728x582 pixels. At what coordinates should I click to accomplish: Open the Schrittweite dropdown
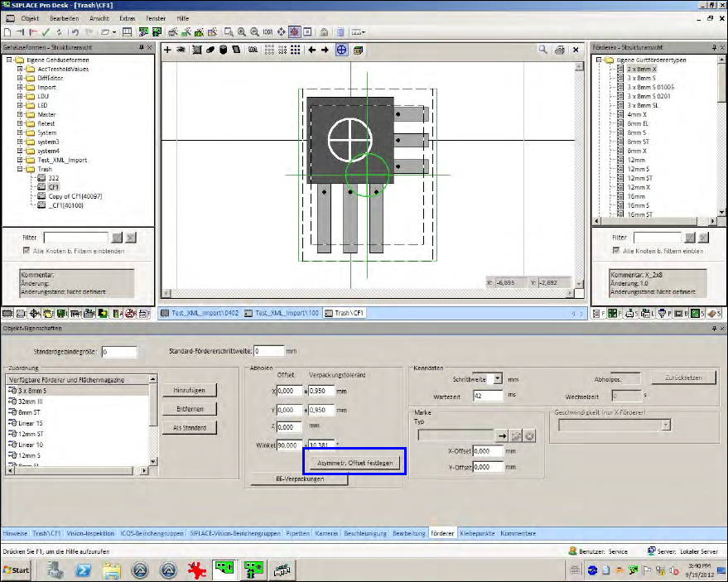click(497, 378)
